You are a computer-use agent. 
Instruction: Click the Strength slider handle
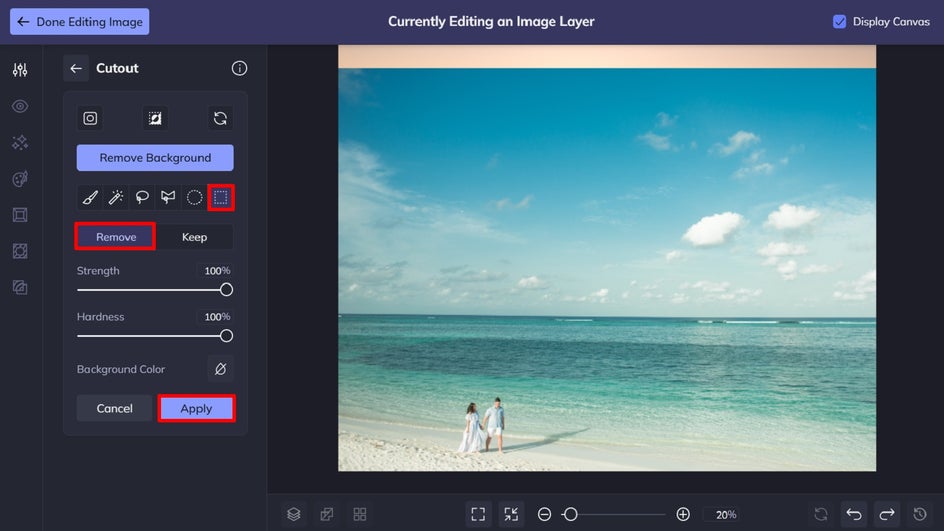pos(226,290)
